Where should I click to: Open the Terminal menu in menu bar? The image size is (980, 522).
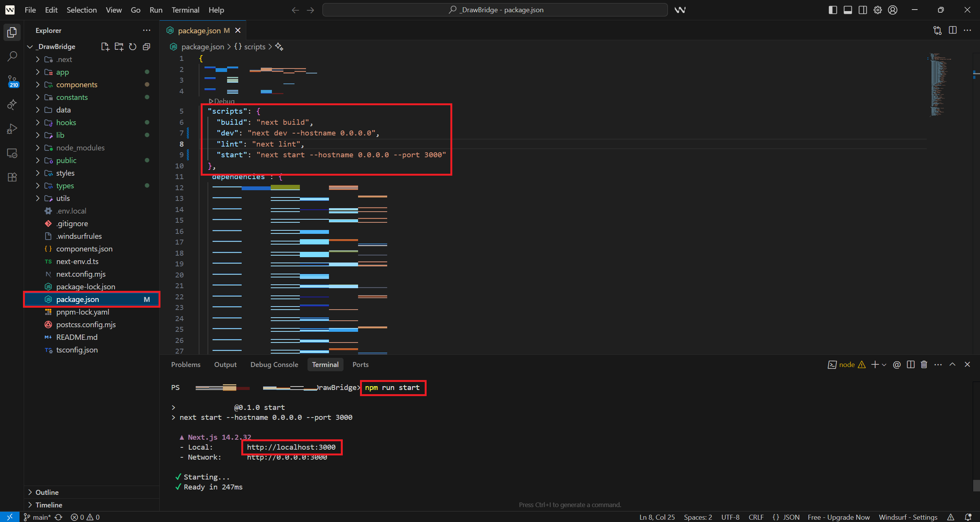[185, 10]
